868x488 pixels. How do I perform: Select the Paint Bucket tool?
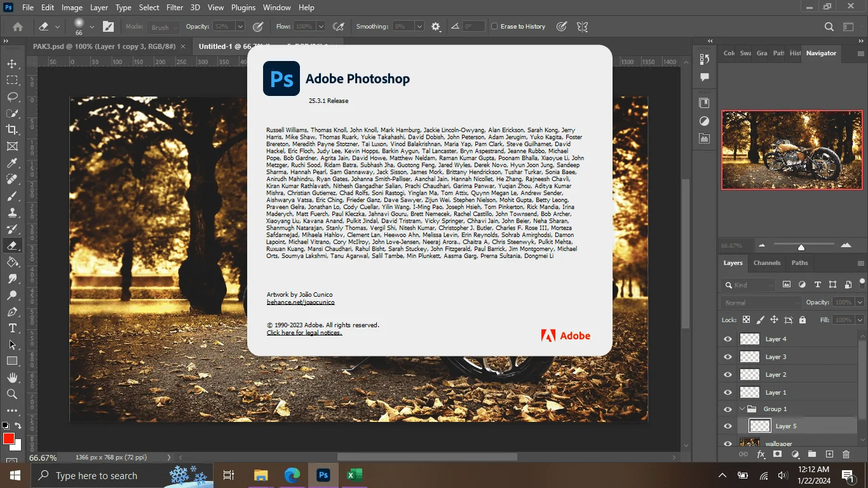coord(12,262)
